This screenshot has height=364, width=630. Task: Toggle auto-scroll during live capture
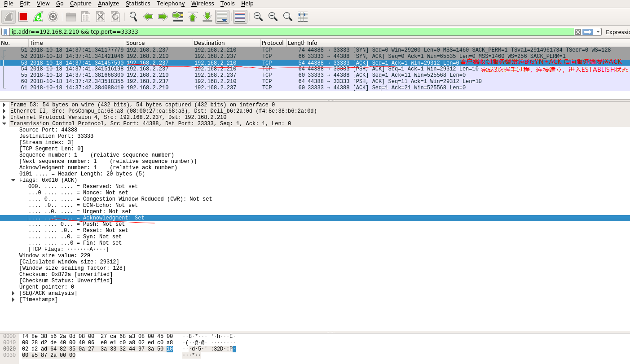tap(222, 17)
